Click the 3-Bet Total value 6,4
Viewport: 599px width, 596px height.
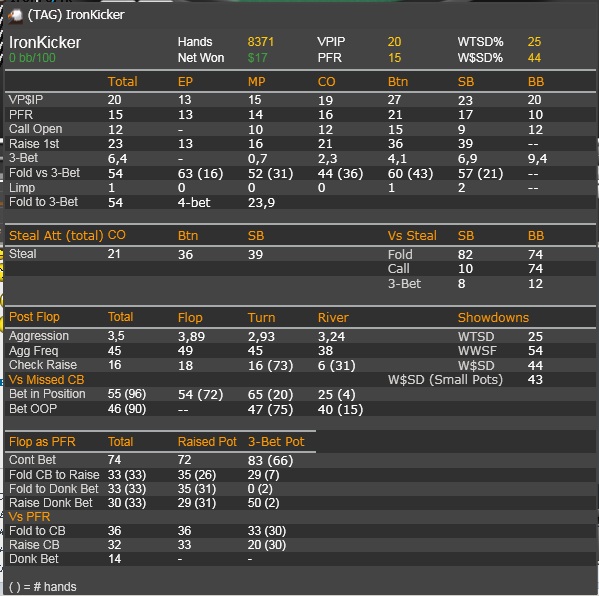(x=117, y=158)
